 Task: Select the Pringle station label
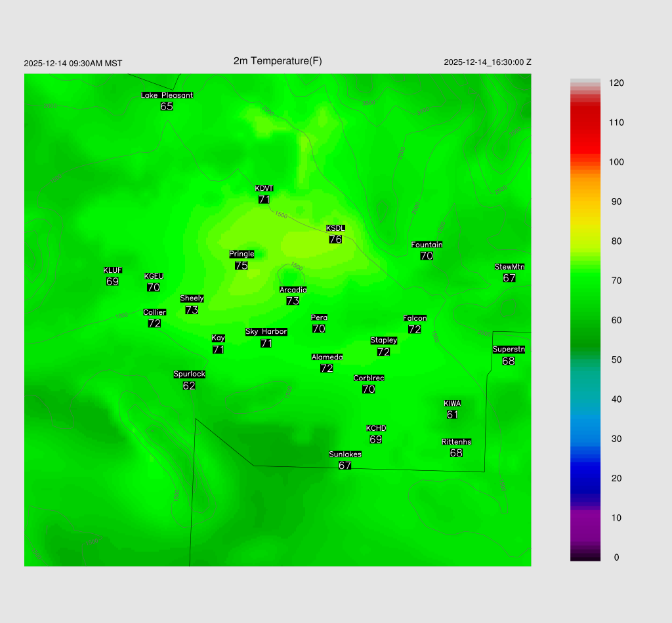241,254
